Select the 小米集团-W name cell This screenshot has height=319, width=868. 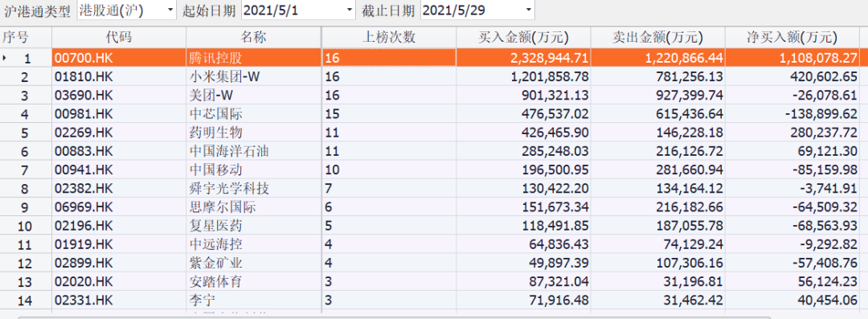[x=253, y=76]
